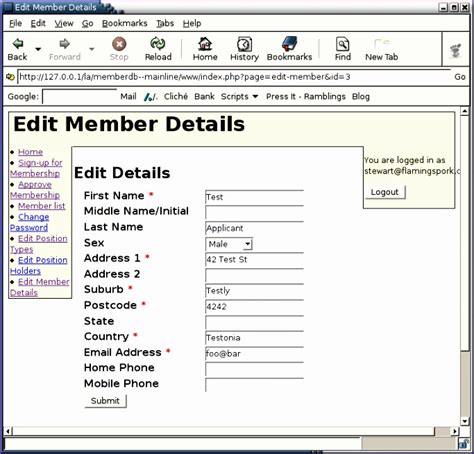Image resolution: width=474 pixels, height=454 pixels.
Task: Open the Back history dropdown arrow
Action: (x=38, y=49)
